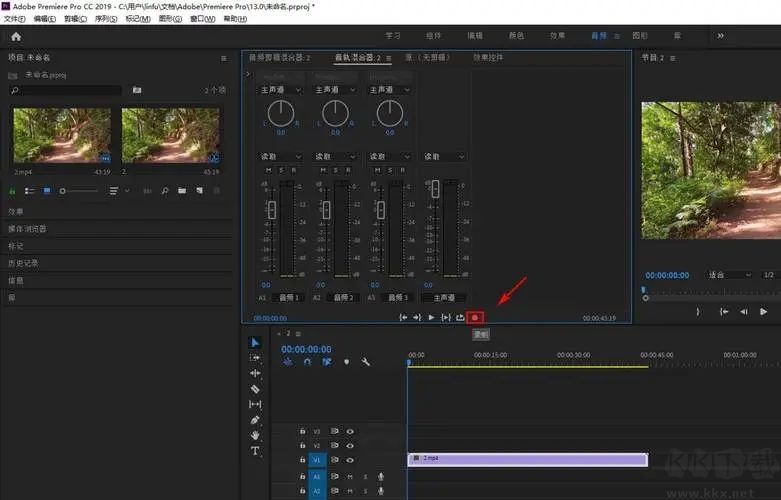Click the Home icon at top left
This screenshot has height=500, width=781.
point(16,36)
